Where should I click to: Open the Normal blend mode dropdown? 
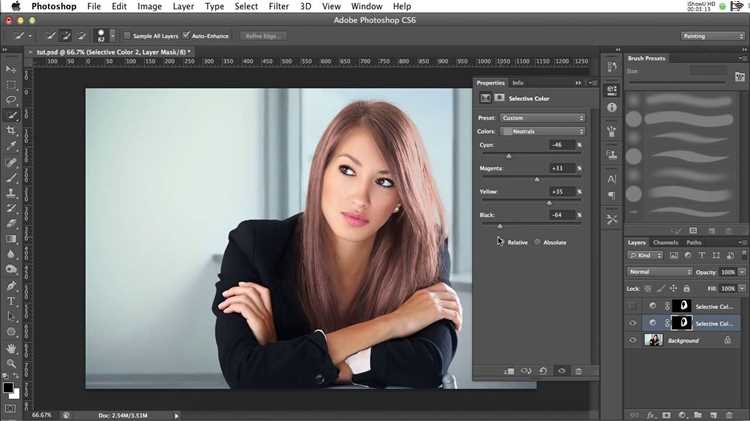(660, 272)
